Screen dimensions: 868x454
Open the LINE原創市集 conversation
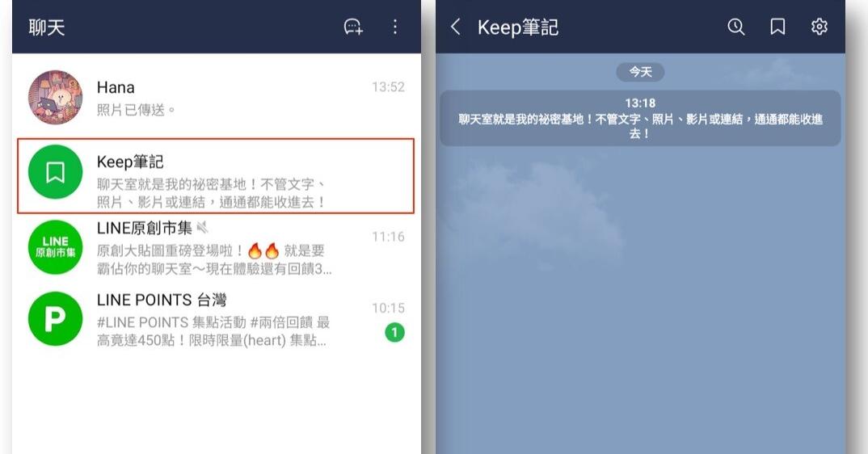coord(217,247)
